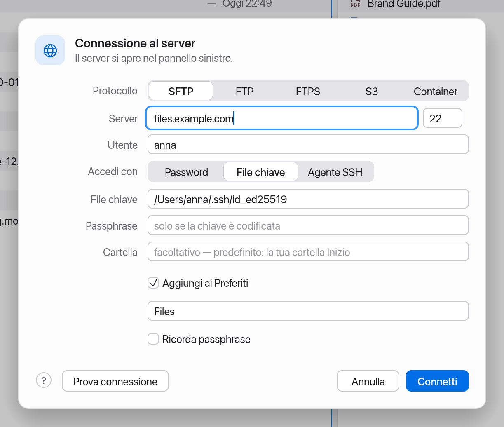
Task: Enable Ricorda passphrase checkbox
Action: pos(153,339)
